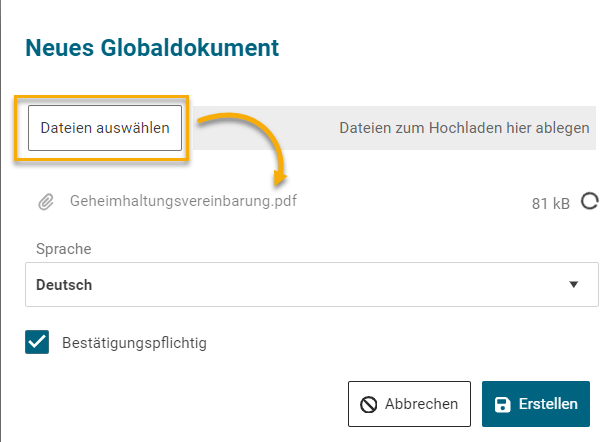The image size is (615, 442).
Task: Click the Sprache field label
Action: pos(63,249)
